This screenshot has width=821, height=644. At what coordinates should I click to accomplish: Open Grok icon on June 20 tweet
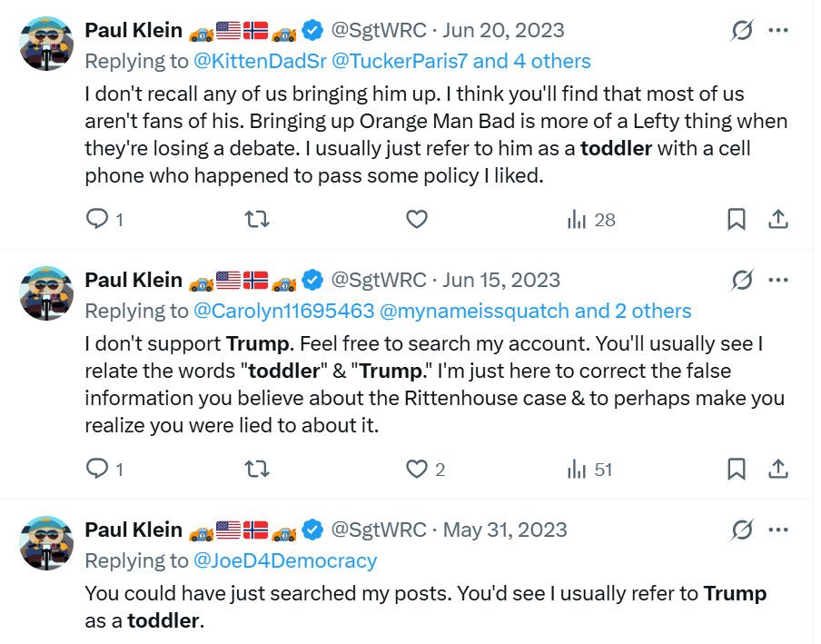coord(742,30)
